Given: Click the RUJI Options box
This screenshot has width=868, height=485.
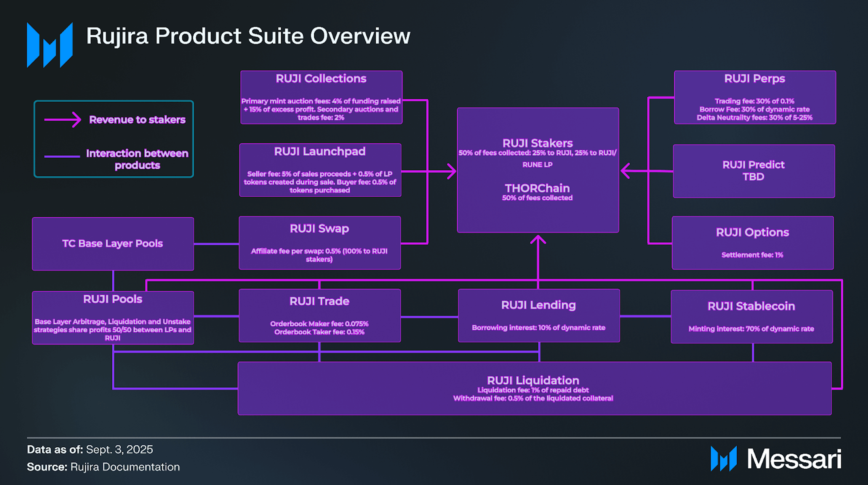Looking at the screenshot, I should pos(753,242).
